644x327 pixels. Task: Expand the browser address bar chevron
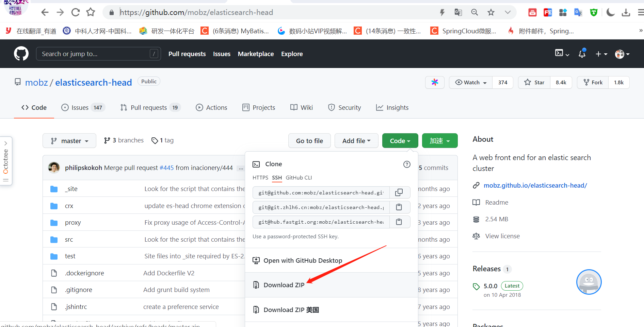tap(508, 13)
